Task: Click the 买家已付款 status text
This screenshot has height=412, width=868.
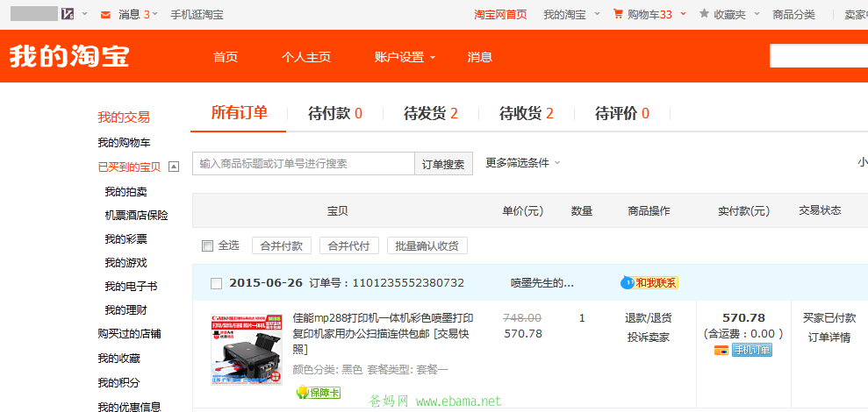Action: click(x=829, y=318)
